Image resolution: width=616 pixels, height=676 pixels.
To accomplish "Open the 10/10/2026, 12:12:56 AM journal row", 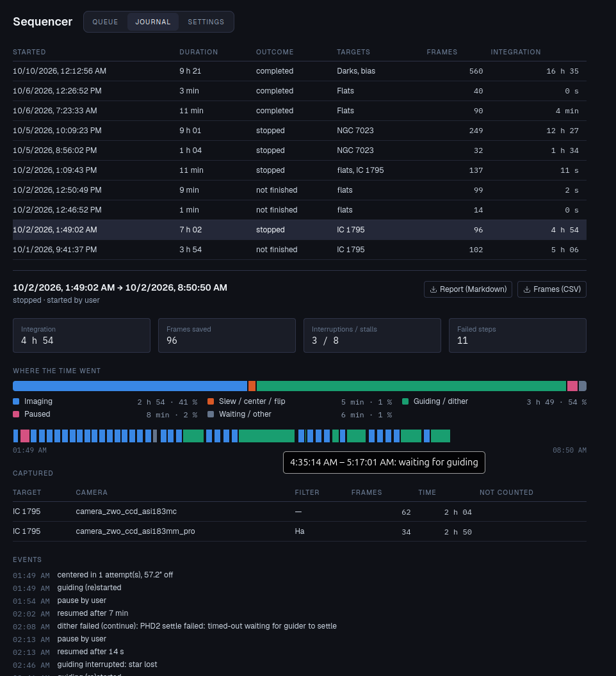I will click(x=300, y=71).
